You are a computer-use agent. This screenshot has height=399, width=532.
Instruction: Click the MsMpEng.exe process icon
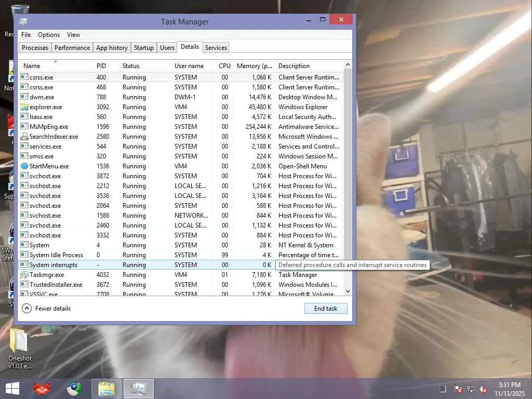(24, 127)
